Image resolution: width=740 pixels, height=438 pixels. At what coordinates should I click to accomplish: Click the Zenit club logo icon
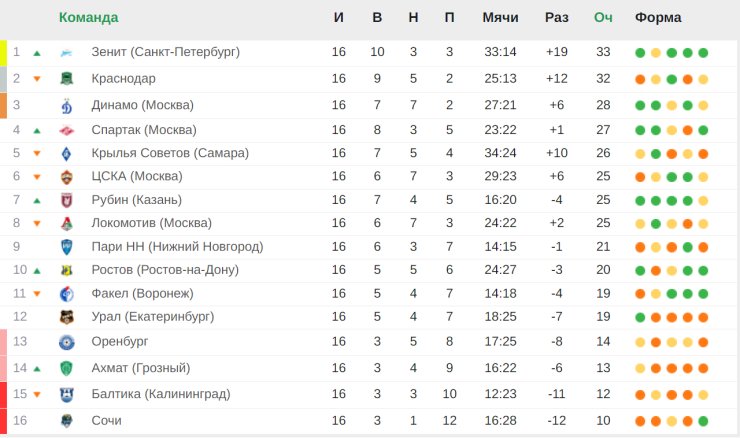click(67, 52)
